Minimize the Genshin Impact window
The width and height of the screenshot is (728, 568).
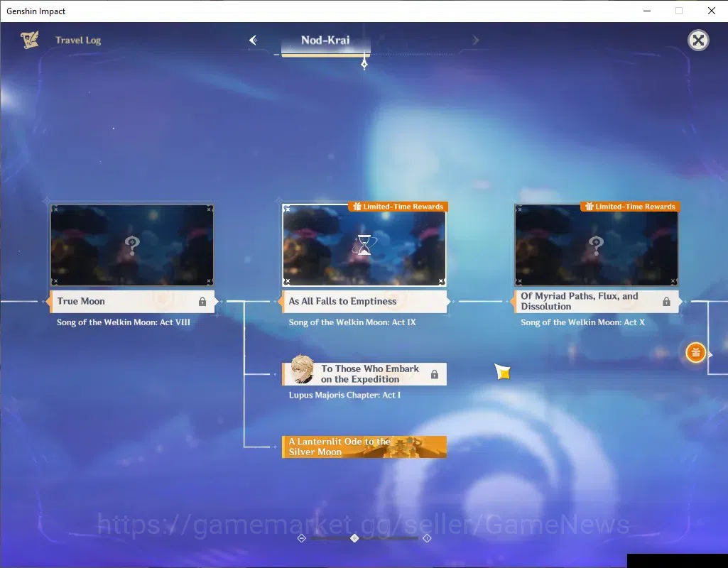[x=647, y=11]
